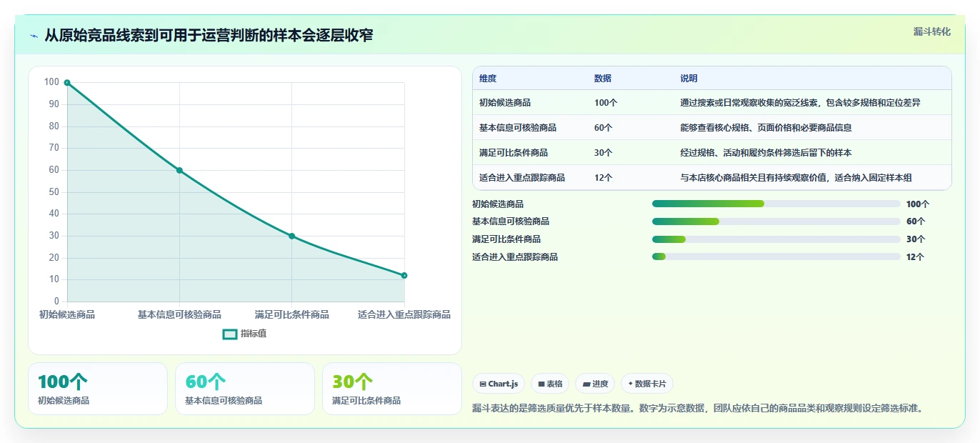Click the 100个 cell in the table

pyautogui.click(x=606, y=103)
